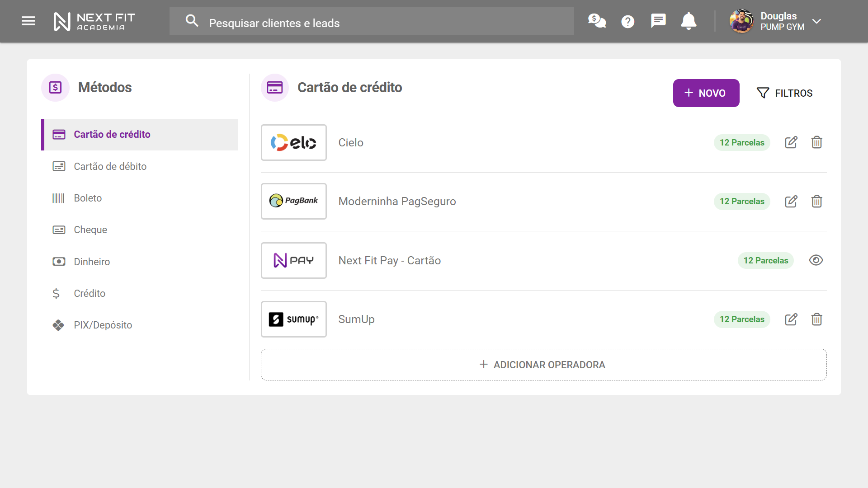View Next Fit Pay details with eye icon
Screen dimensions: 868x488
pyautogui.click(x=816, y=260)
